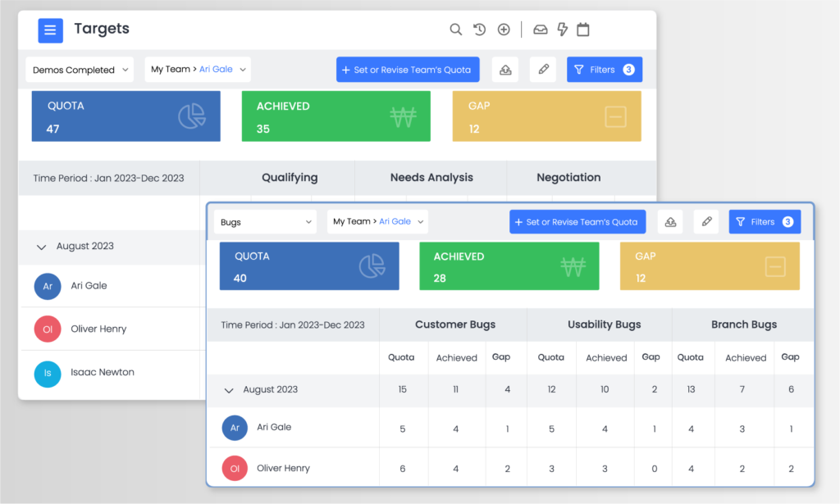840x504 pixels.
Task: Click export icon in Demos Completed window
Action: 505,70
